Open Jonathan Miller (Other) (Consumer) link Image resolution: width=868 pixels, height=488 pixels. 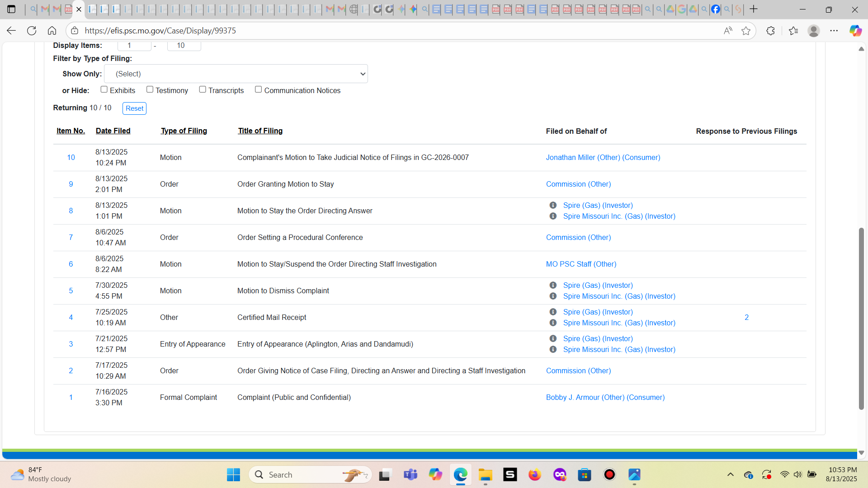pos(603,158)
